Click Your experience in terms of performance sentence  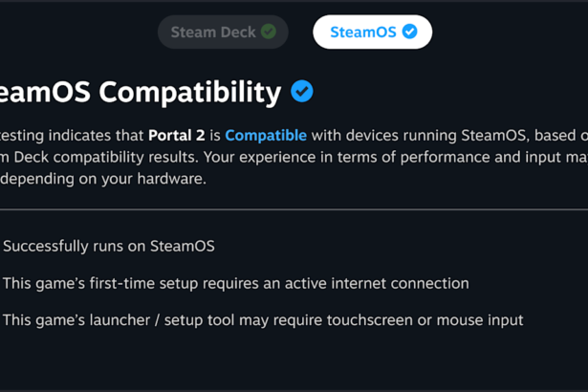pos(396,157)
